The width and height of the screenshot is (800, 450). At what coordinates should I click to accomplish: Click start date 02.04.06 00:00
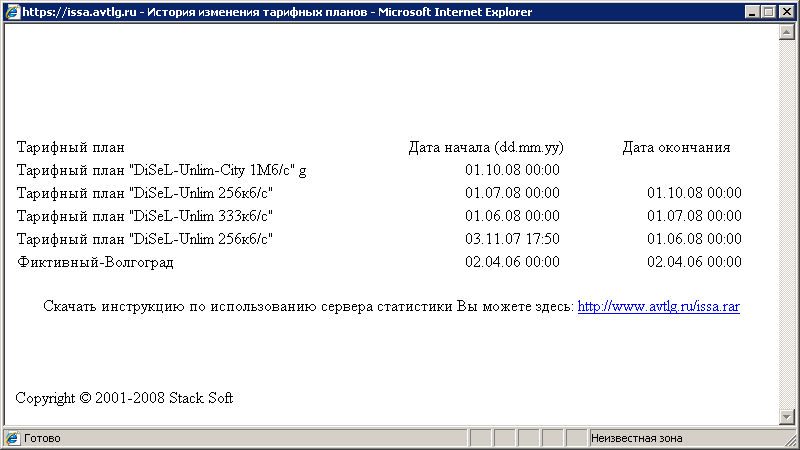pyautogui.click(x=512, y=262)
